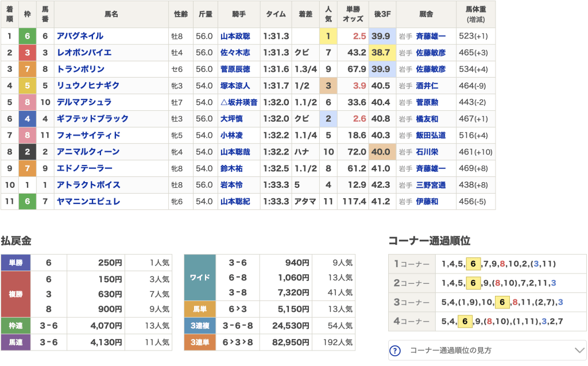Open jockey 山本聡紀 profile
Image resolution: width=588 pixels, height=366 pixels.
point(235,201)
